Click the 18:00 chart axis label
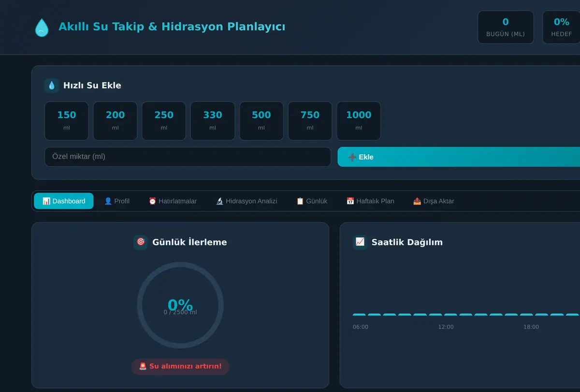The height and width of the screenshot is (392, 580). (x=531, y=327)
